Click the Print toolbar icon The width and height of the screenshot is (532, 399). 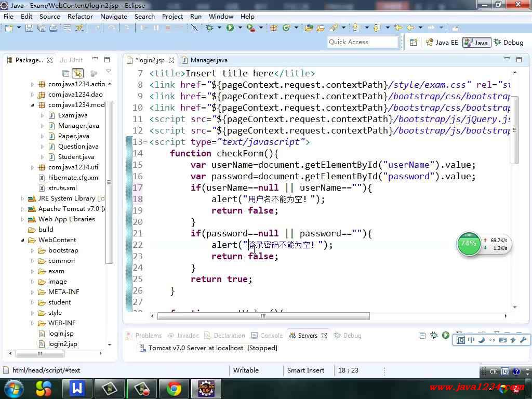54,28
